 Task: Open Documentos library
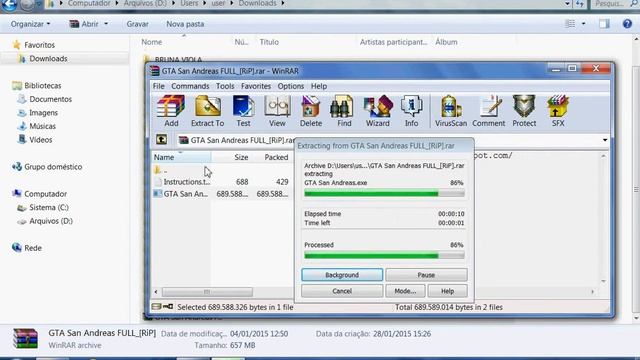pos(50,99)
